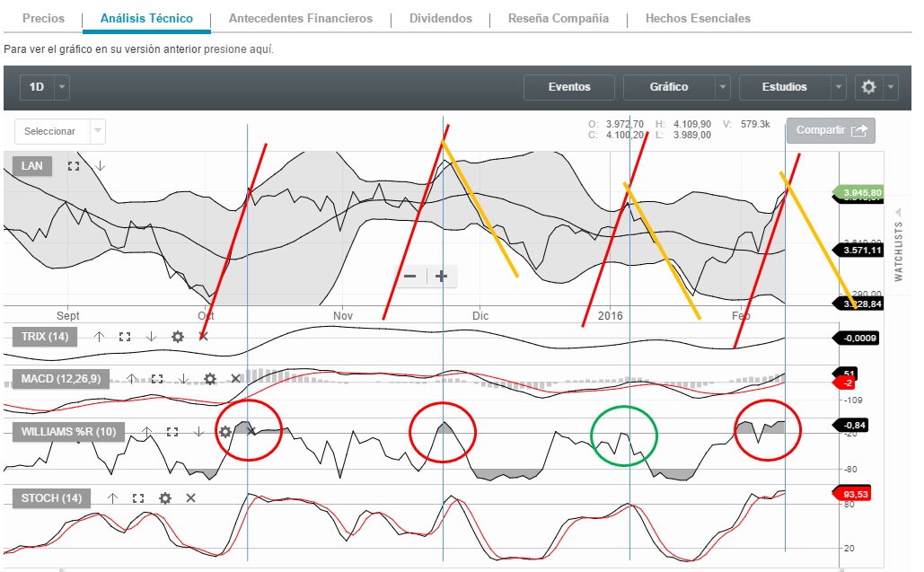Viewport: 924px width, 572px height.
Task: Click the Sept date label on axis
Action: (x=67, y=316)
